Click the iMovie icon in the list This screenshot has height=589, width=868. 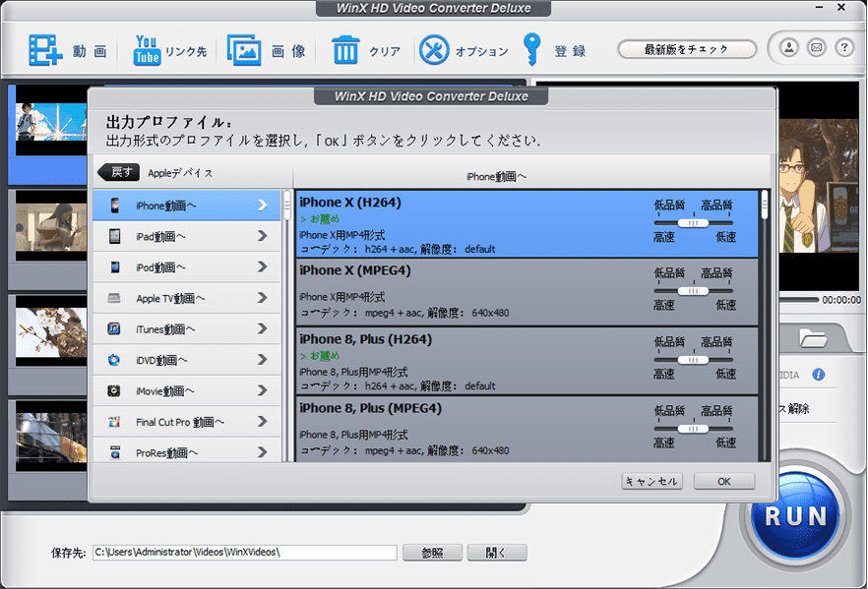tap(114, 391)
